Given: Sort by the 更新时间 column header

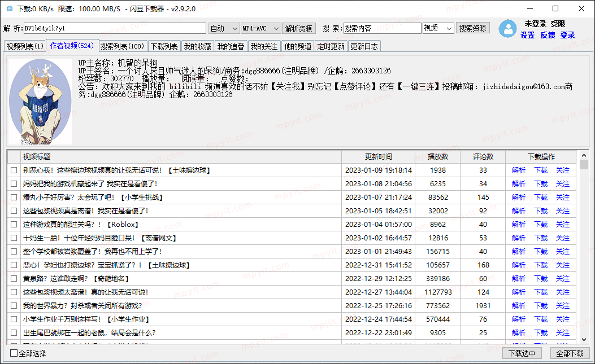Looking at the screenshot, I should pyautogui.click(x=379, y=156).
